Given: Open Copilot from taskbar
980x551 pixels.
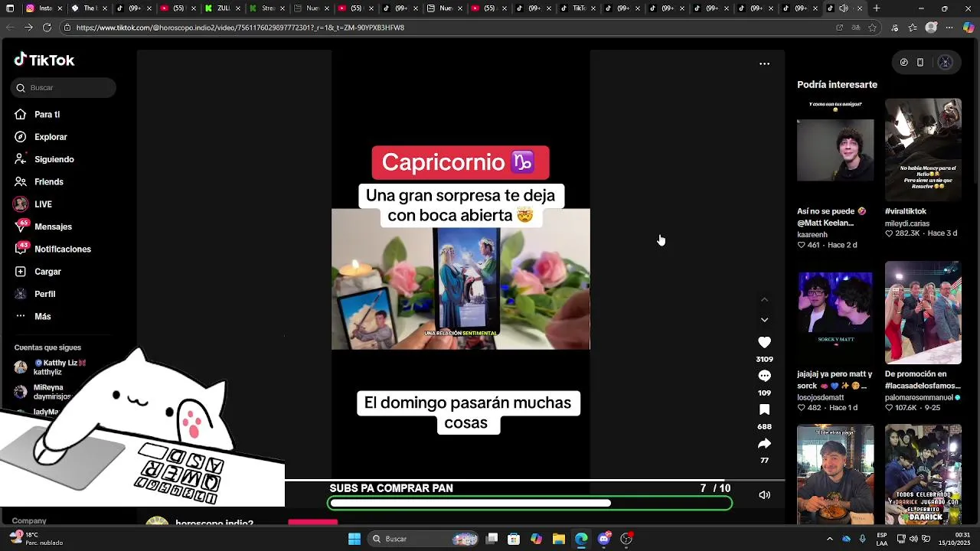Looking at the screenshot, I should (x=537, y=539).
